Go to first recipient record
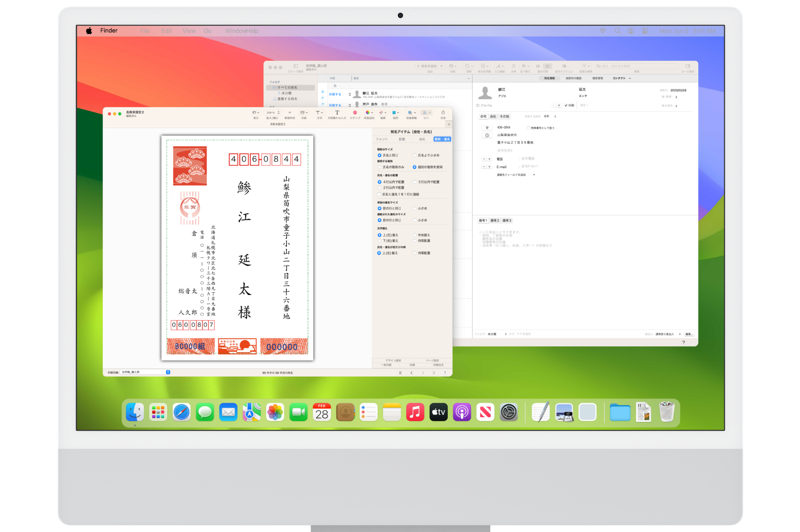Viewport: 800px width, 532px height. 400,373
